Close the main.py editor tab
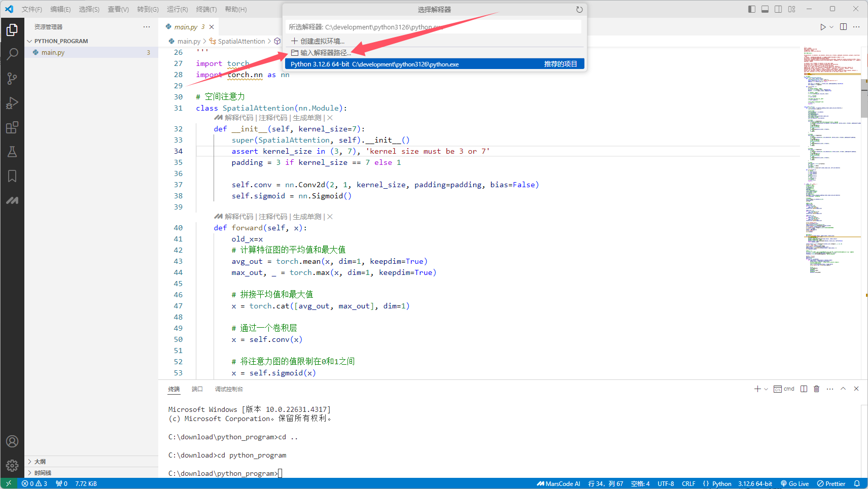The image size is (868, 489). tap(212, 27)
